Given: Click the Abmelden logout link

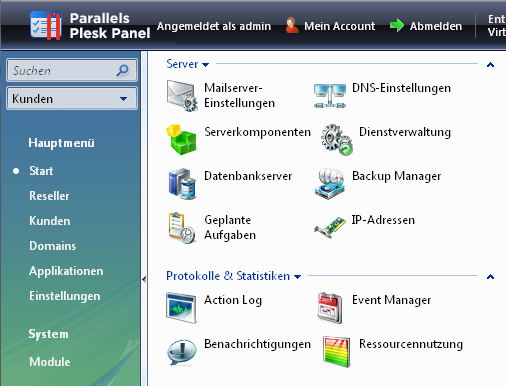Looking at the screenshot, I should [436, 26].
